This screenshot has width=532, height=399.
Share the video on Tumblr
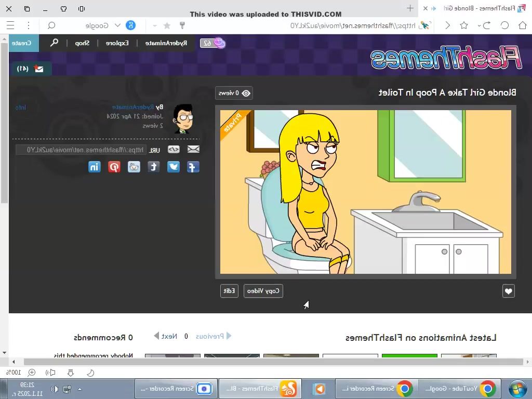point(154,167)
